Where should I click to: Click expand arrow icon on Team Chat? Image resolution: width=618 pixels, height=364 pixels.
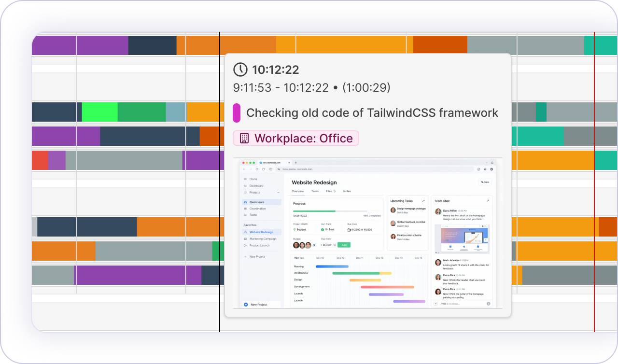coord(488,201)
